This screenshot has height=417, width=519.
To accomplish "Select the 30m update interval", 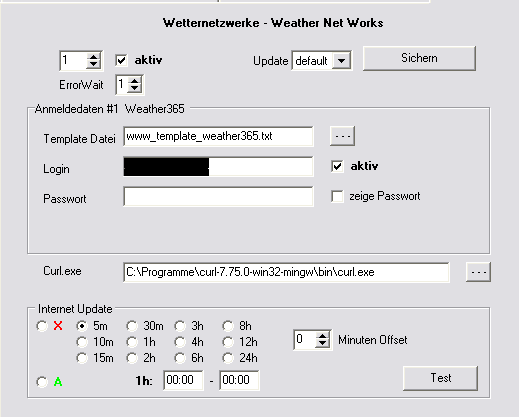I will point(132,326).
